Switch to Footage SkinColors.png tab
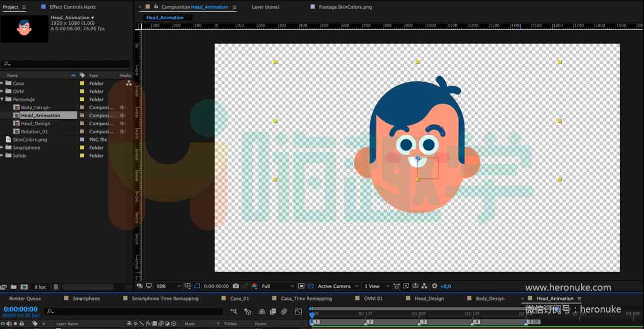The width and height of the screenshot is (644, 329). click(x=345, y=7)
